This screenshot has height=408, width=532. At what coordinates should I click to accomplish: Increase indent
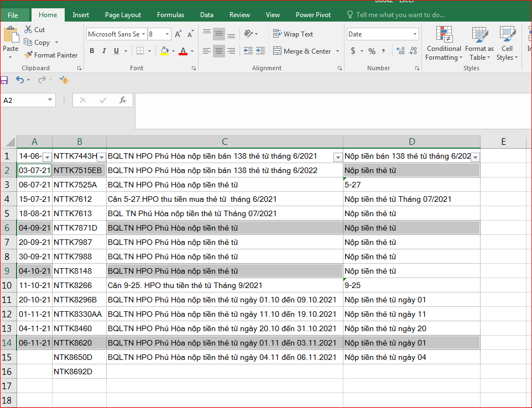pos(260,51)
